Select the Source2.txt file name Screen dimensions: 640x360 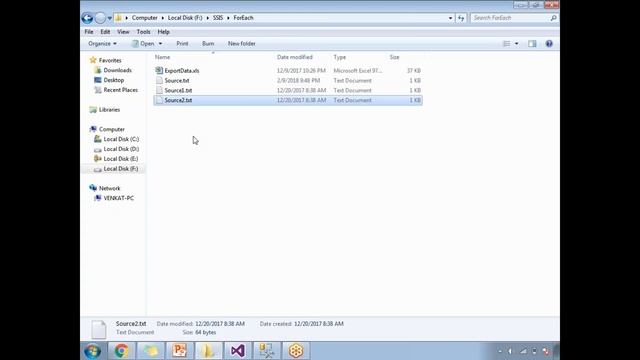point(178,100)
